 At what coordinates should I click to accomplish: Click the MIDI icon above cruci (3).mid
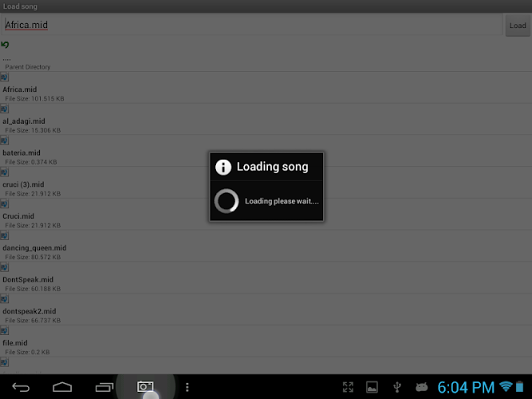[4, 172]
